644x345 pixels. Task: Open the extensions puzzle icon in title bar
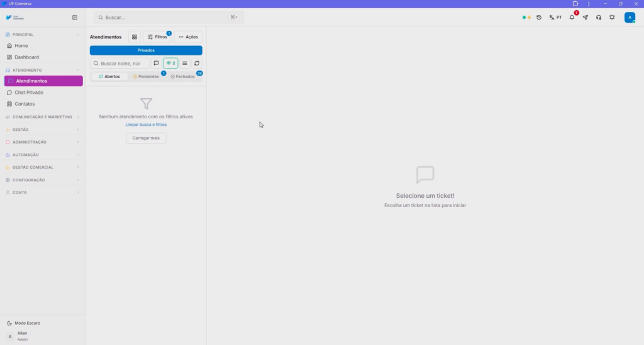point(575,4)
